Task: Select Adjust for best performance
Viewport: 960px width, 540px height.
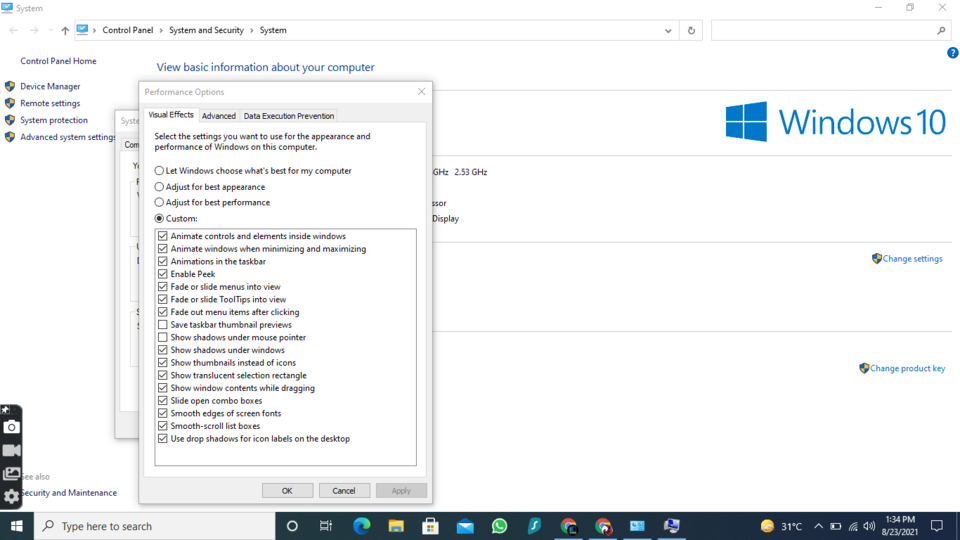Action: pos(159,202)
